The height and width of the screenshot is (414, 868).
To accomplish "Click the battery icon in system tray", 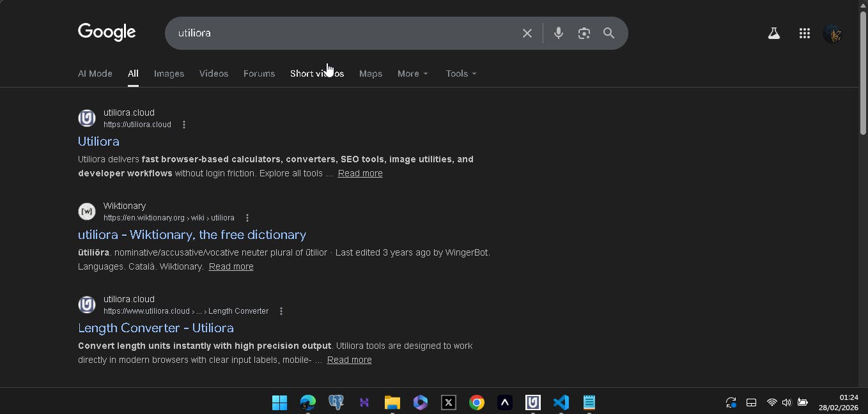I will 803,402.
